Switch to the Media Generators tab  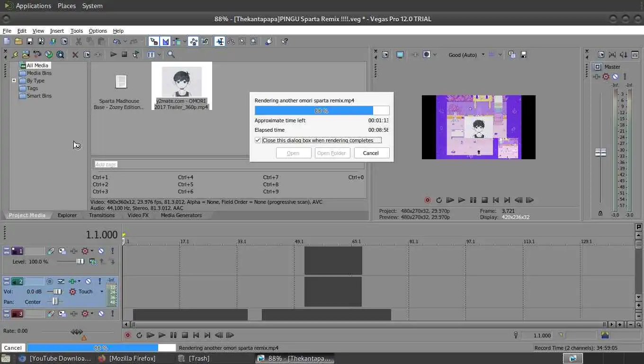181,215
